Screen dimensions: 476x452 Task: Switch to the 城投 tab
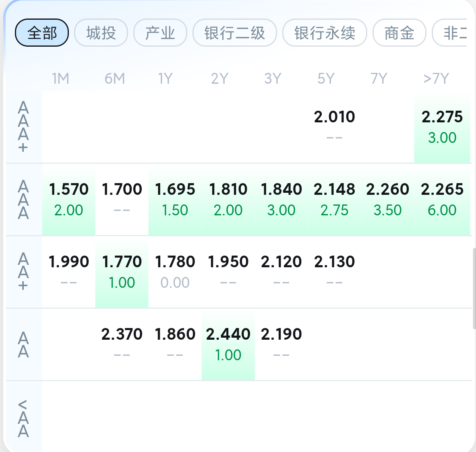click(x=101, y=33)
